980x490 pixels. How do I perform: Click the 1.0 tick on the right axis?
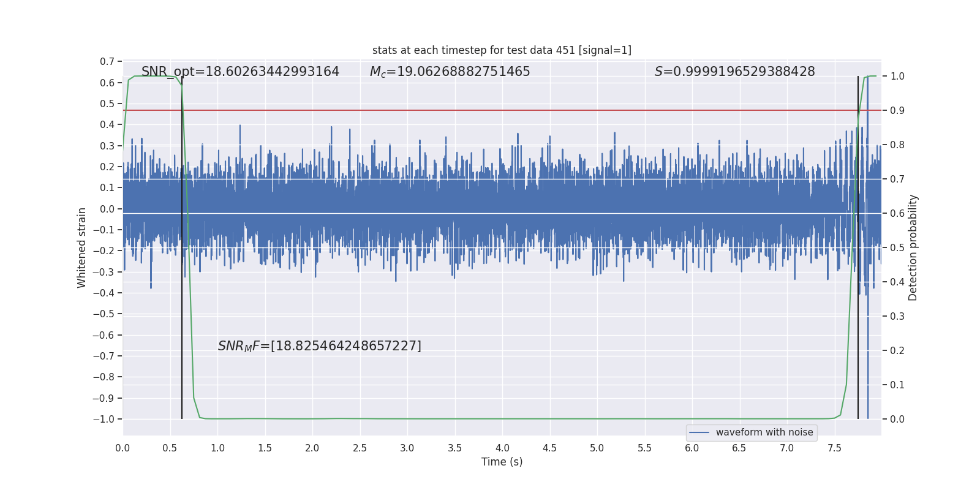point(897,77)
